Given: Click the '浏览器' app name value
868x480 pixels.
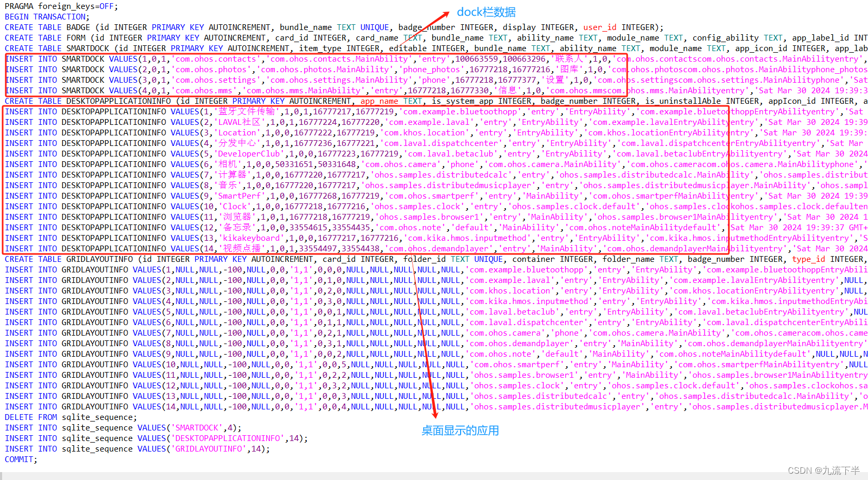Looking at the screenshot, I should (237, 217).
